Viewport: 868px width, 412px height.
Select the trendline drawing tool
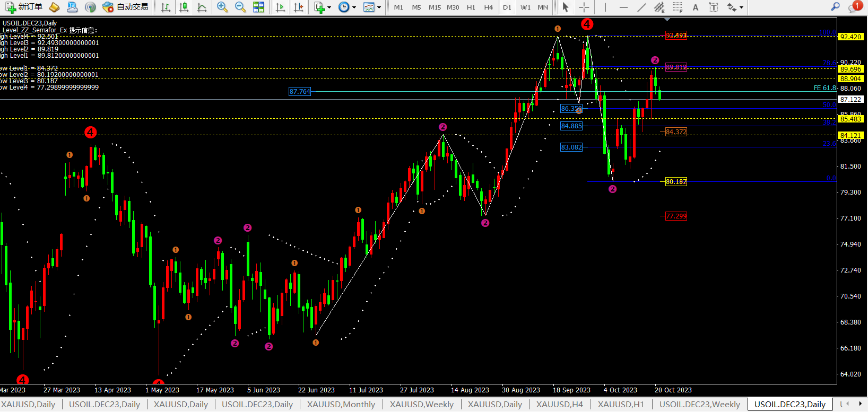(x=641, y=7)
